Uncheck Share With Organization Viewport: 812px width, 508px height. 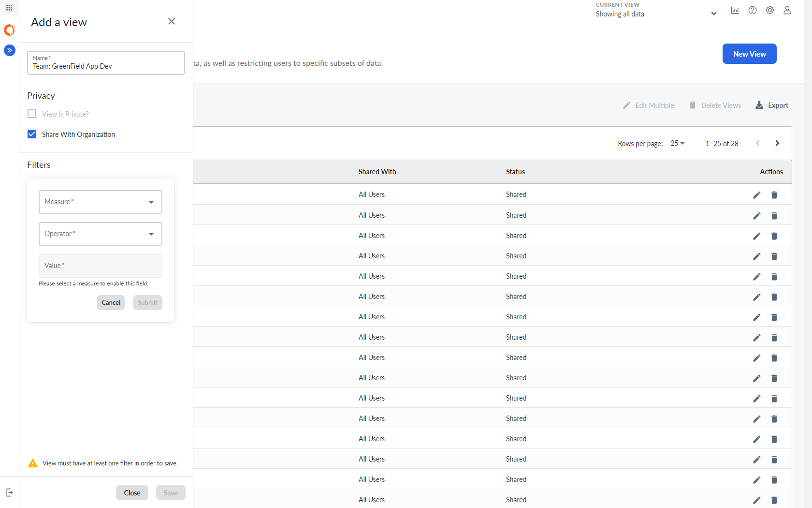(x=32, y=134)
